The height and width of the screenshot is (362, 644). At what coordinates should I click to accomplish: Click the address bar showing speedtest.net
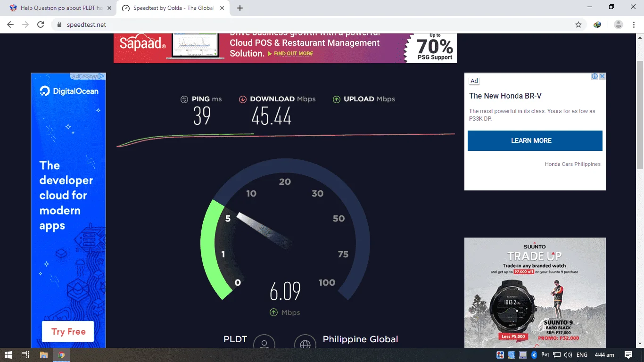pyautogui.click(x=318, y=25)
